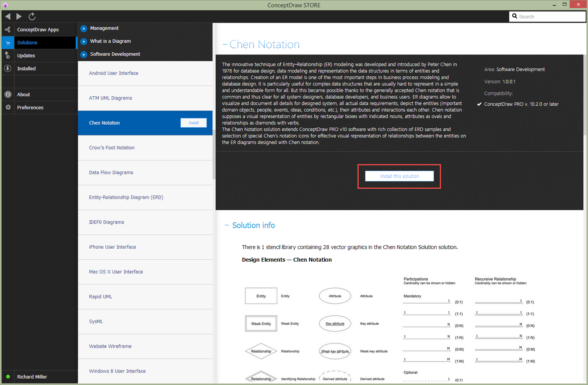Viewport: 588px width, 385px height.
Task: Click the Updates sidebar icon
Action: point(8,56)
